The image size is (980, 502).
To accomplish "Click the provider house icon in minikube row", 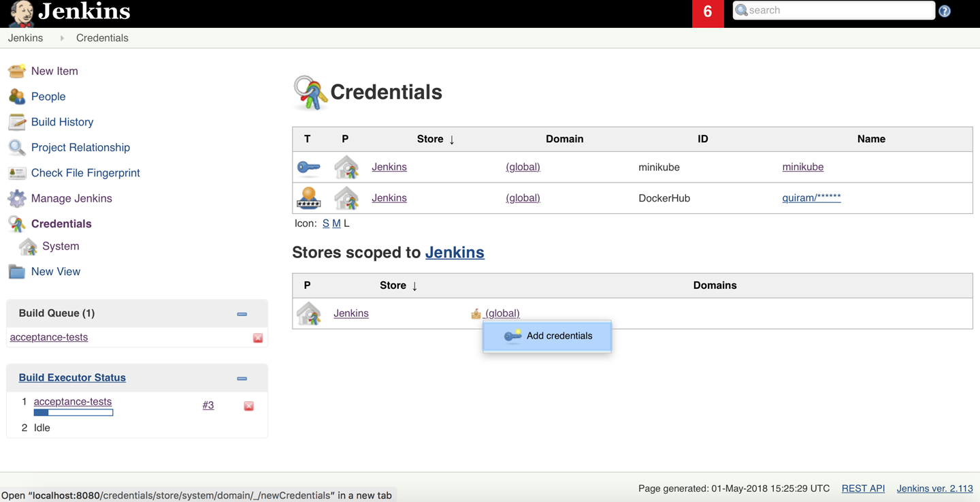I will [x=346, y=167].
